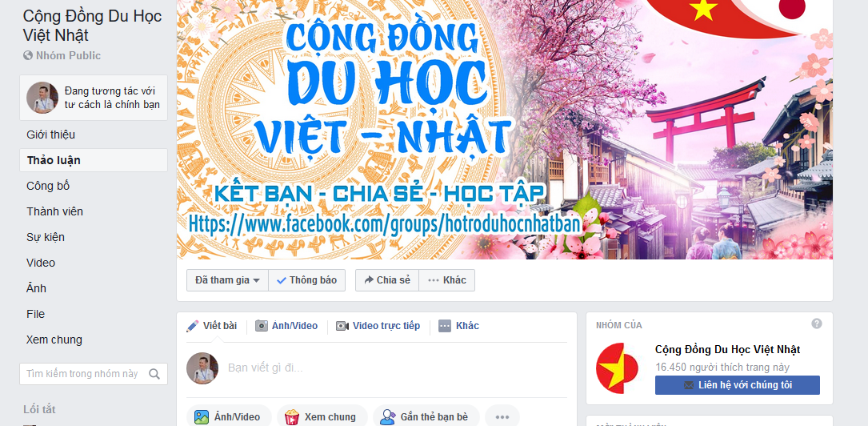
Task: Click the Video trực tiếp camera icon
Action: [342, 326]
